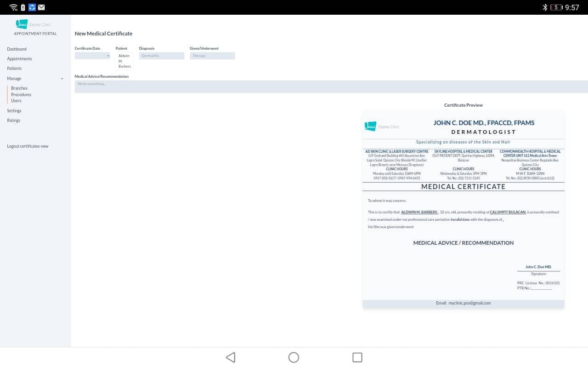Select Procedures under Manage

[x=21, y=94]
